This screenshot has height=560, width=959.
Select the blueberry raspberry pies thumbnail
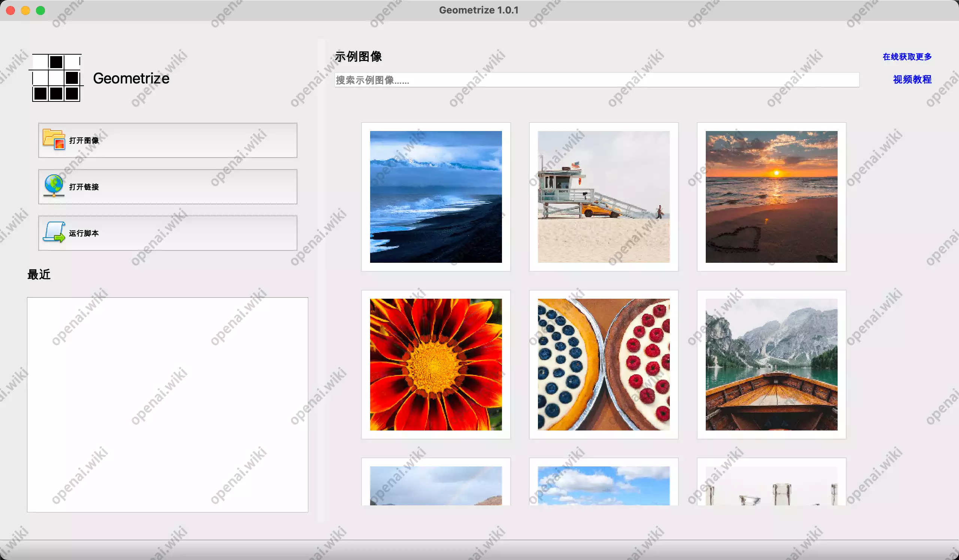(603, 364)
